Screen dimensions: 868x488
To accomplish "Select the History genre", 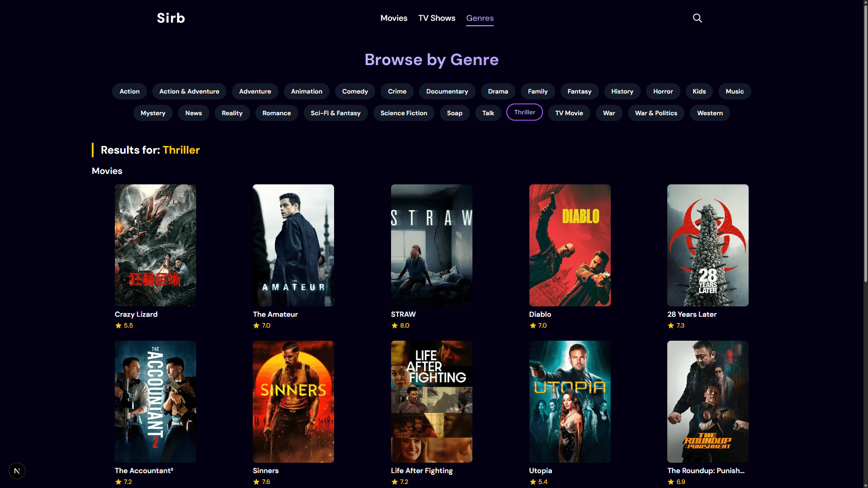I will coord(622,91).
